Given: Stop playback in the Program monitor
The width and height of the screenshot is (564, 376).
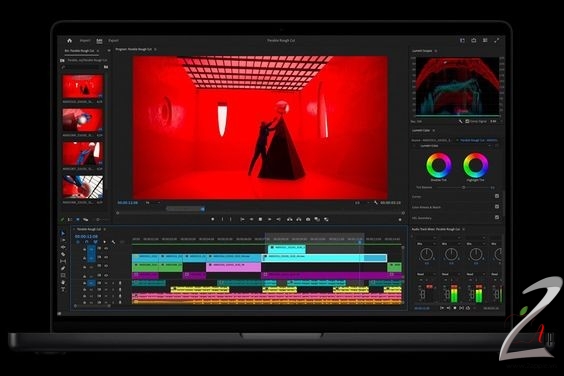Looking at the screenshot, I should pos(260,219).
